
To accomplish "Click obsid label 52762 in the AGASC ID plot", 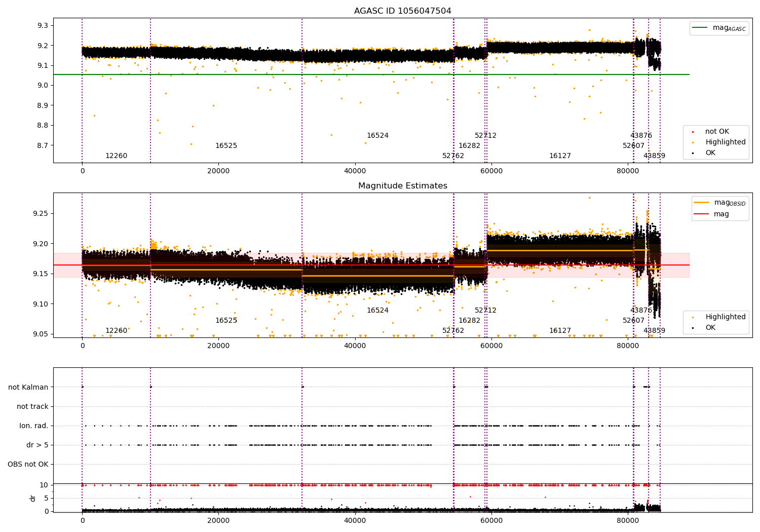I will tap(453, 156).
